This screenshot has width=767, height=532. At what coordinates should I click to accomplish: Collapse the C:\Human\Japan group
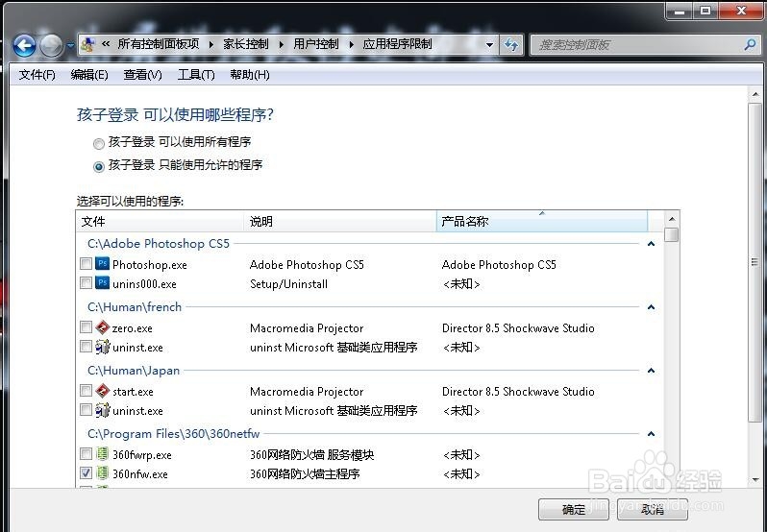coord(651,371)
